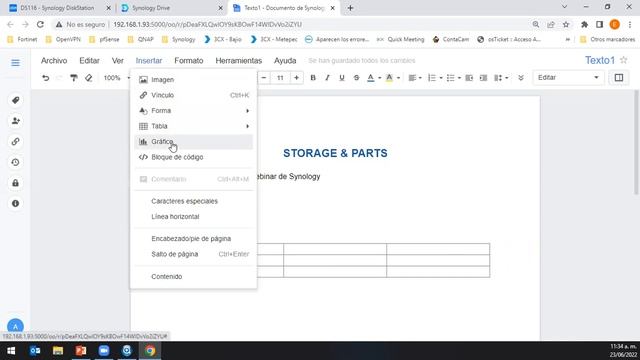
Task: Reload the browser page
Action: click(x=40, y=24)
